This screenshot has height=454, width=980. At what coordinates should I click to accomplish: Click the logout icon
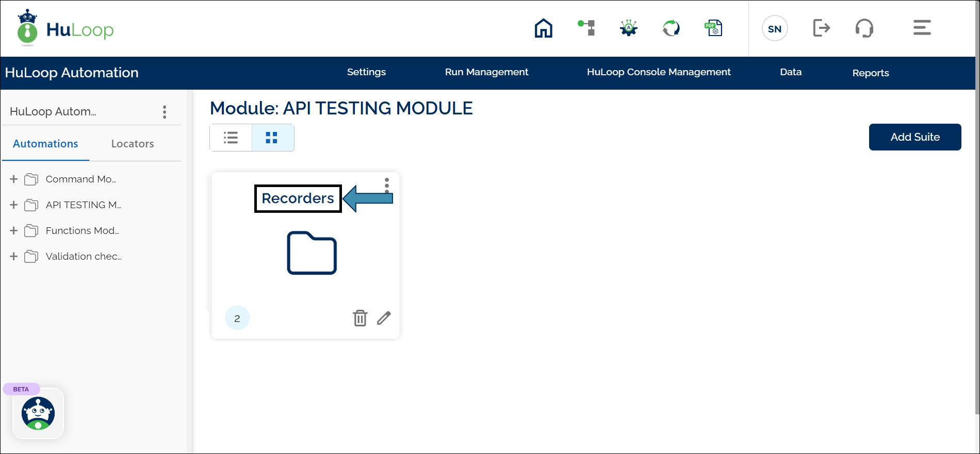tap(821, 28)
